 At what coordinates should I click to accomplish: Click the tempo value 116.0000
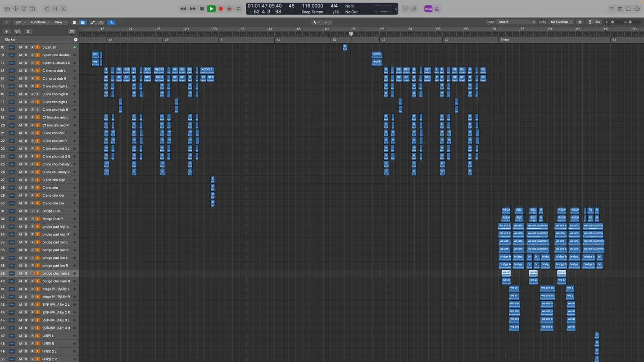[x=312, y=6]
